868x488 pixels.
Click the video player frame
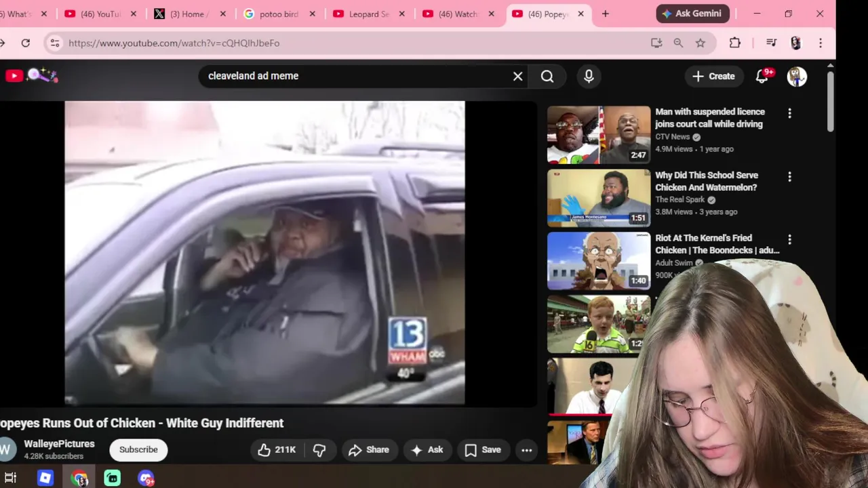[265, 253]
